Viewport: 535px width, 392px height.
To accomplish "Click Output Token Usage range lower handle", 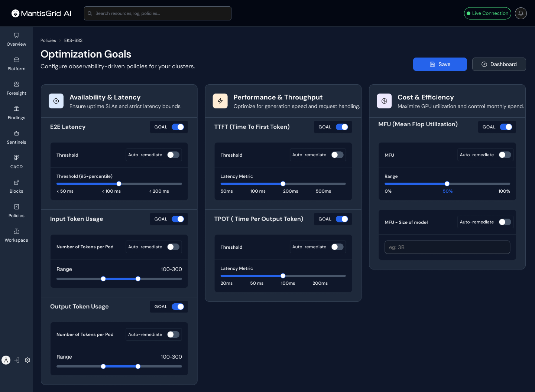I will pyautogui.click(x=103, y=366).
